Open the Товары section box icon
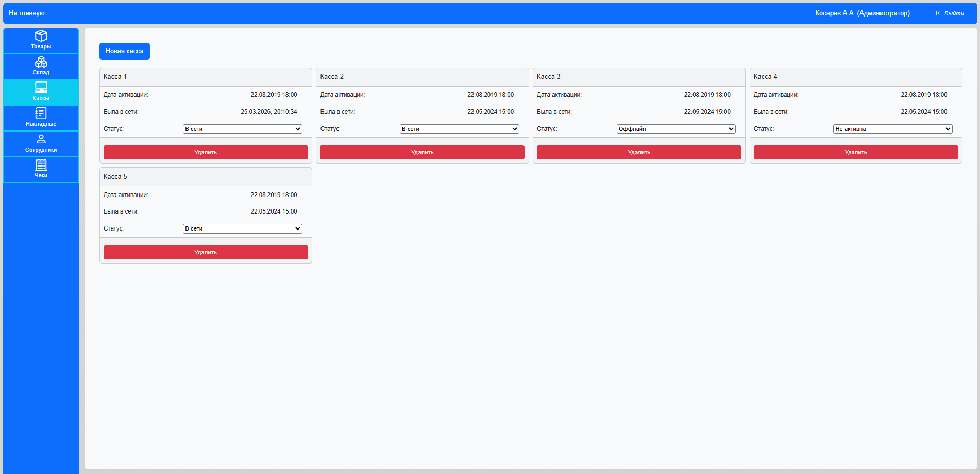 [x=41, y=36]
